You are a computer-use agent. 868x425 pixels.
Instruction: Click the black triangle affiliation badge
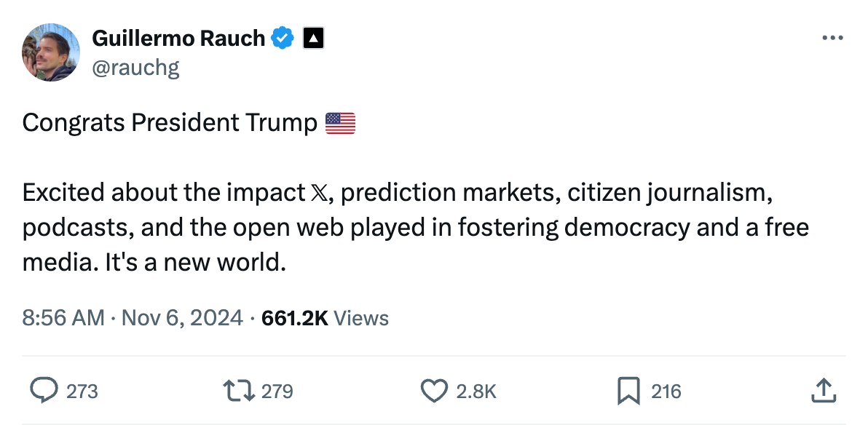coord(313,38)
